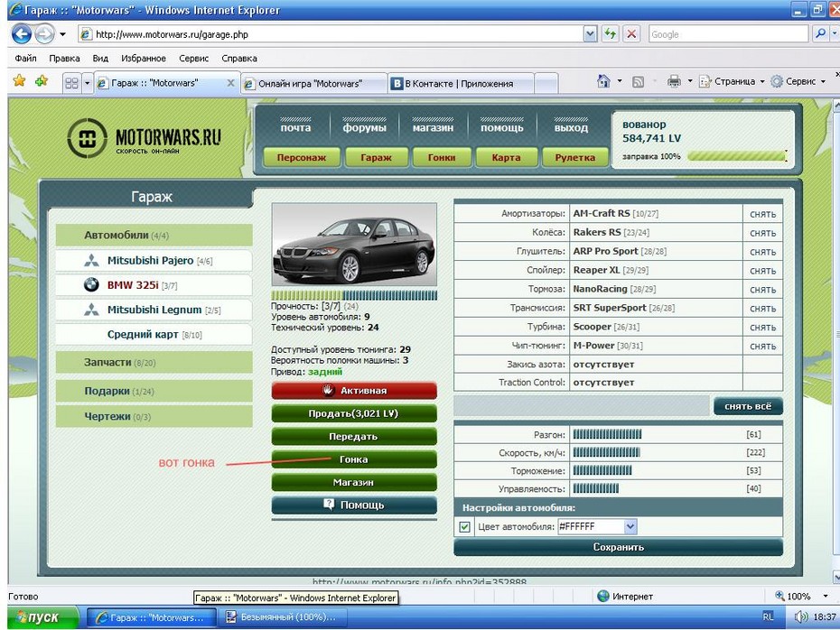
Task: Click the car durability progress bar
Action: coord(354,295)
